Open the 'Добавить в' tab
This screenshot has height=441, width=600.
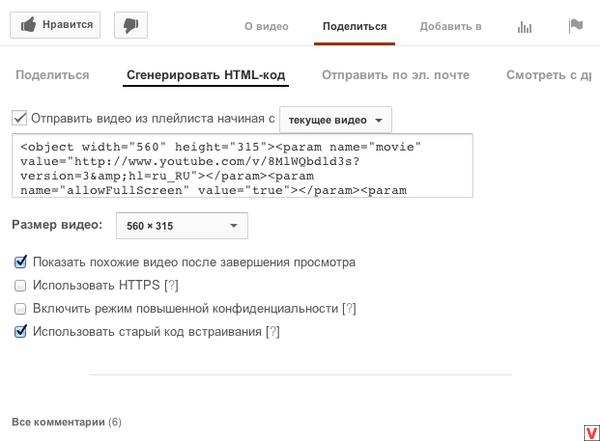(x=450, y=26)
